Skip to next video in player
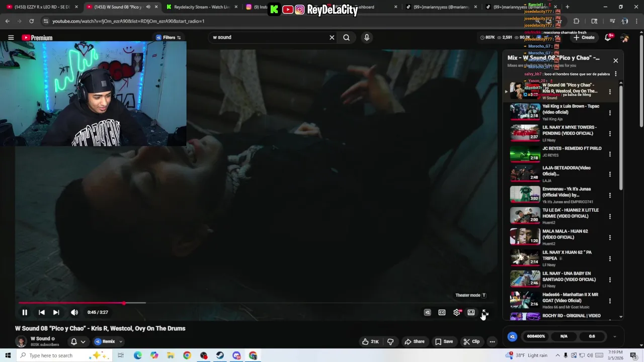The height and width of the screenshot is (362, 644). [56, 312]
